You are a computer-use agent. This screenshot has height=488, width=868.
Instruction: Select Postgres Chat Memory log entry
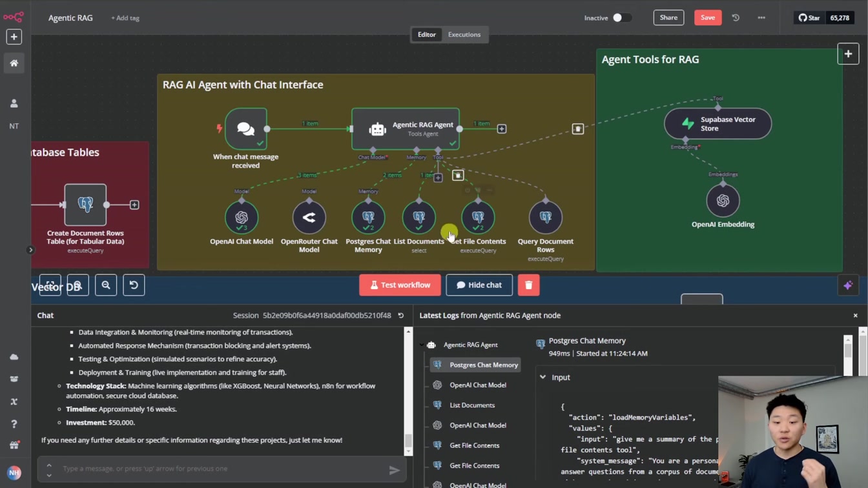click(x=475, y=365)
